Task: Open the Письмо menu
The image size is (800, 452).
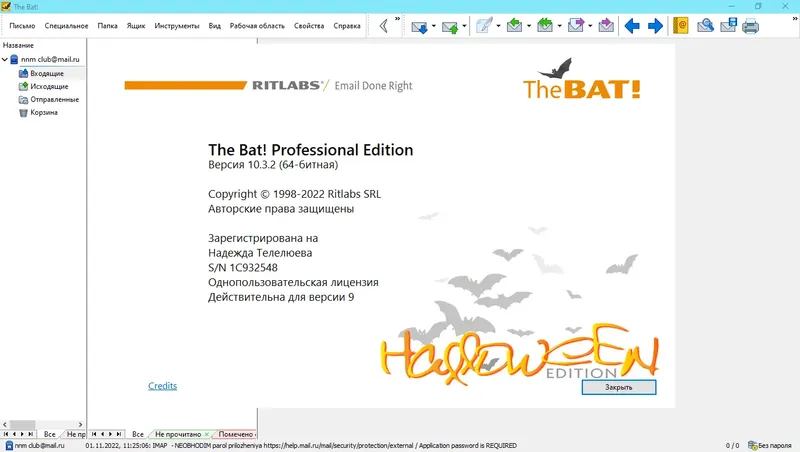Action: [22, 26]
